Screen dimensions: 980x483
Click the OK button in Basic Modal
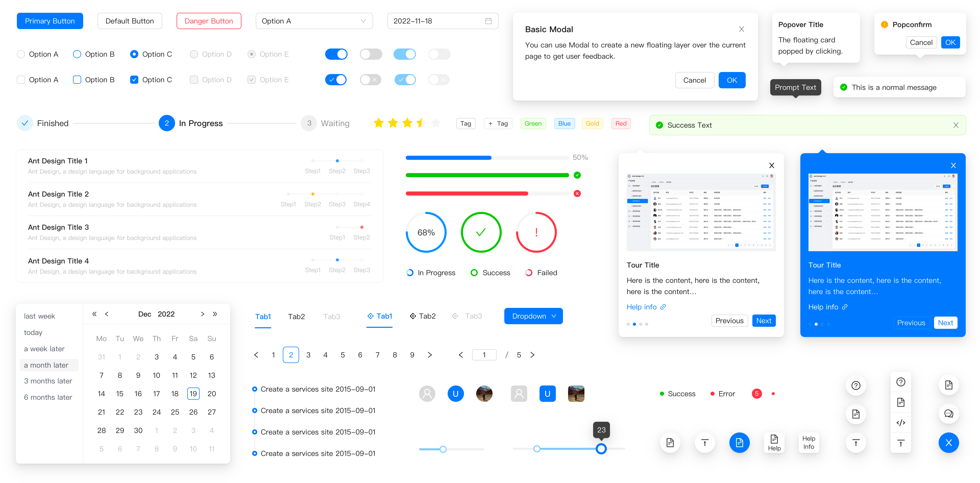[732, 80]
